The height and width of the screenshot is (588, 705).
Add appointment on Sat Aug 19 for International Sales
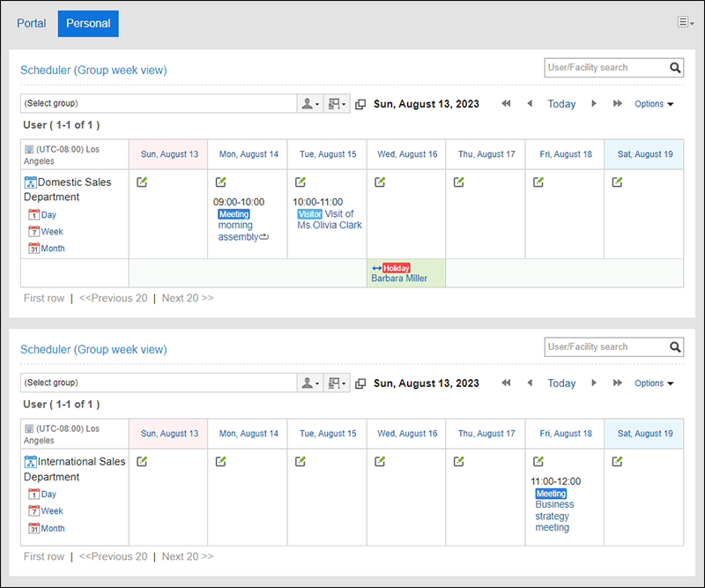point(618,462)
